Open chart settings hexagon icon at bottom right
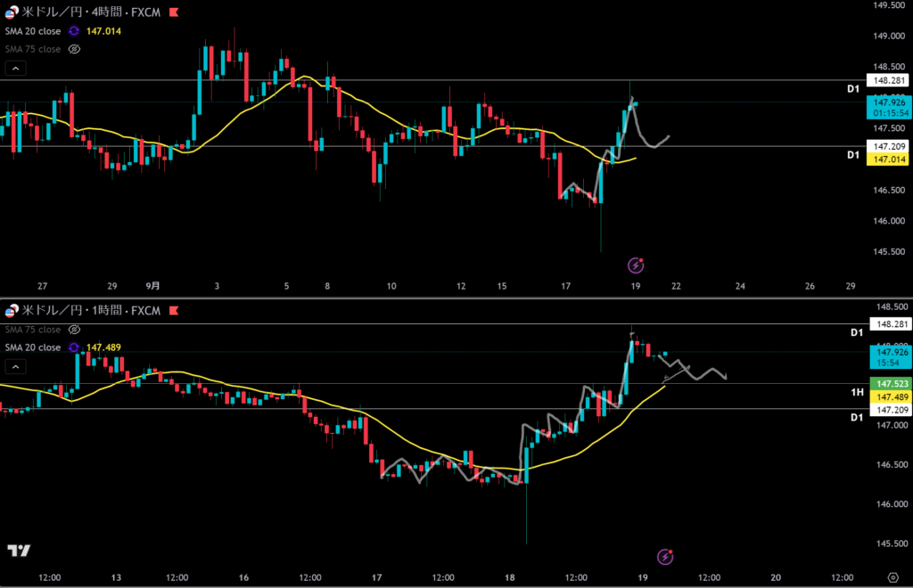913x588 pixels. (892, 577)
